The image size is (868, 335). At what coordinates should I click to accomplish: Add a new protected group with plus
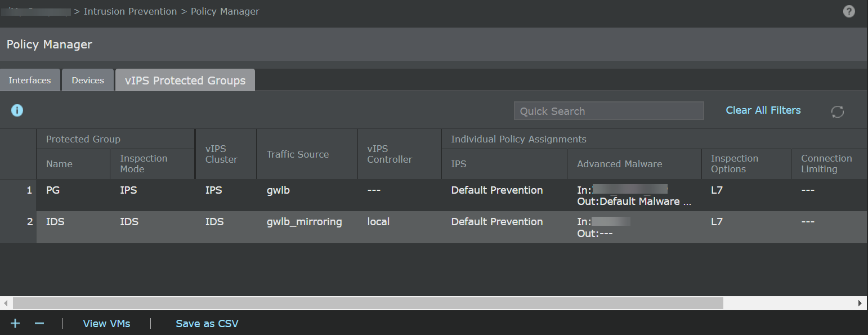pyautogui.click(x=15, y=323)
